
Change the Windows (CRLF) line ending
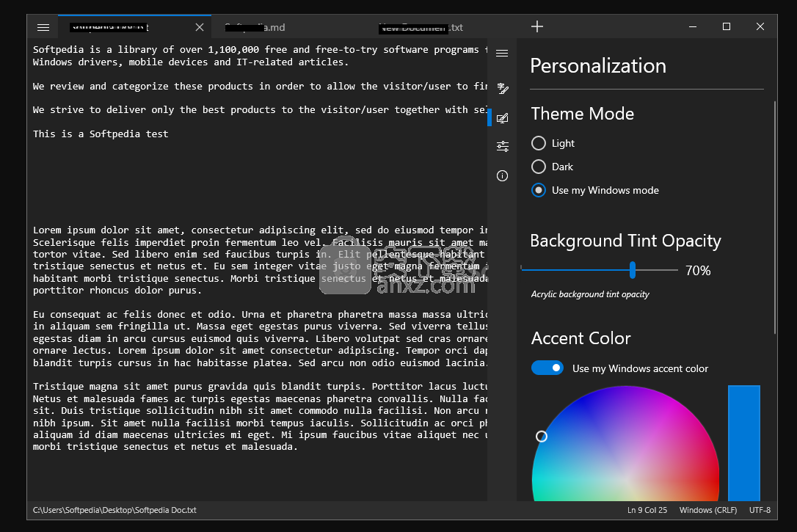[708, 510]
